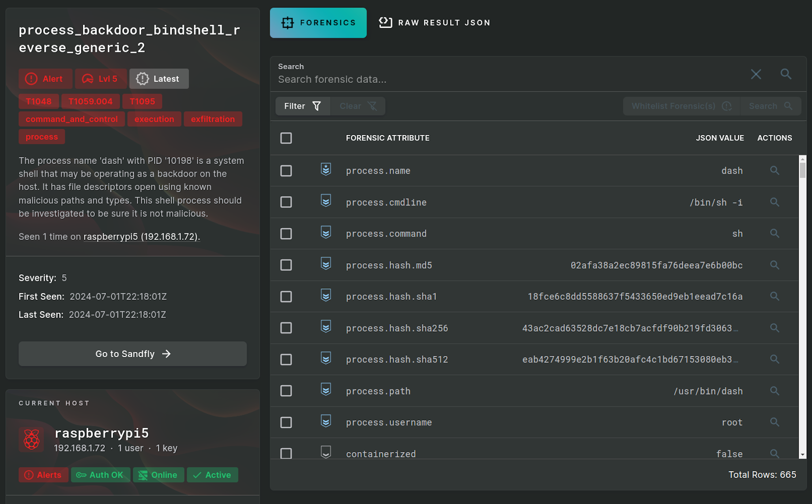Click magnifier icon in search bar
Viewport: 812px width, 504px height.
click(x=786, y=74)
